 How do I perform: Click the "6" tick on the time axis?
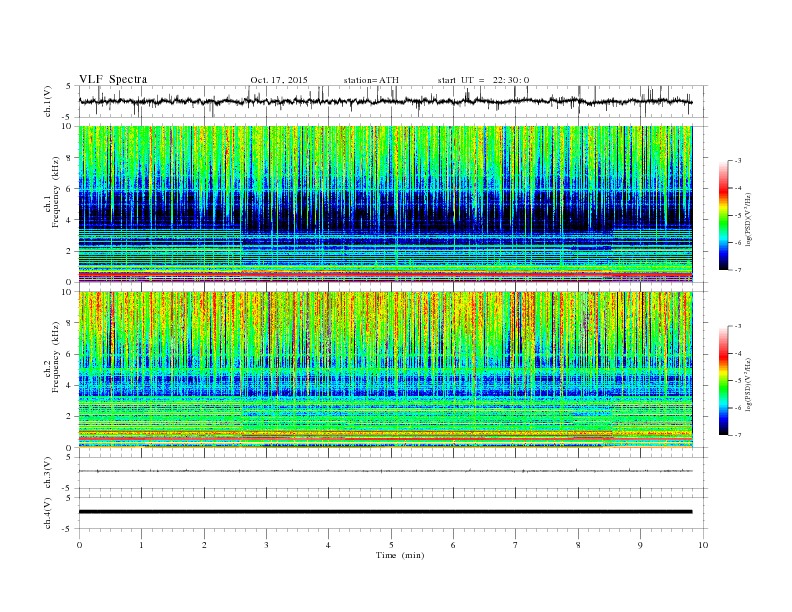point(453,545)
